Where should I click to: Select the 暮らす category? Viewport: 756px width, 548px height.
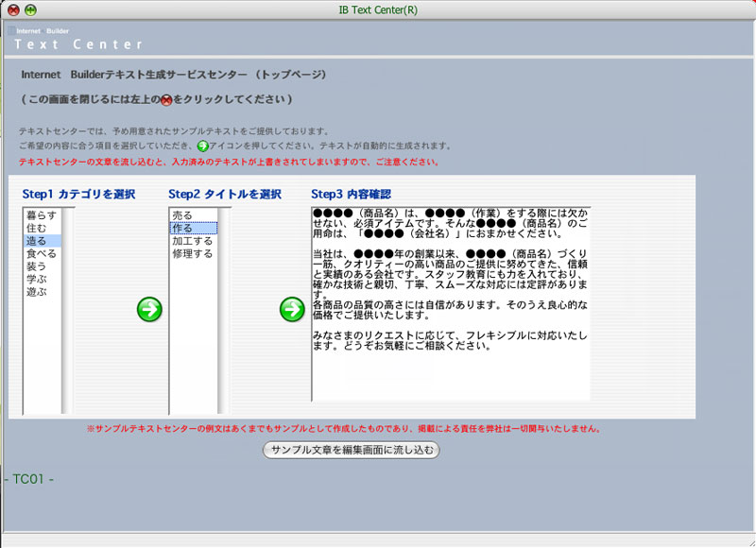pos(41,215)
